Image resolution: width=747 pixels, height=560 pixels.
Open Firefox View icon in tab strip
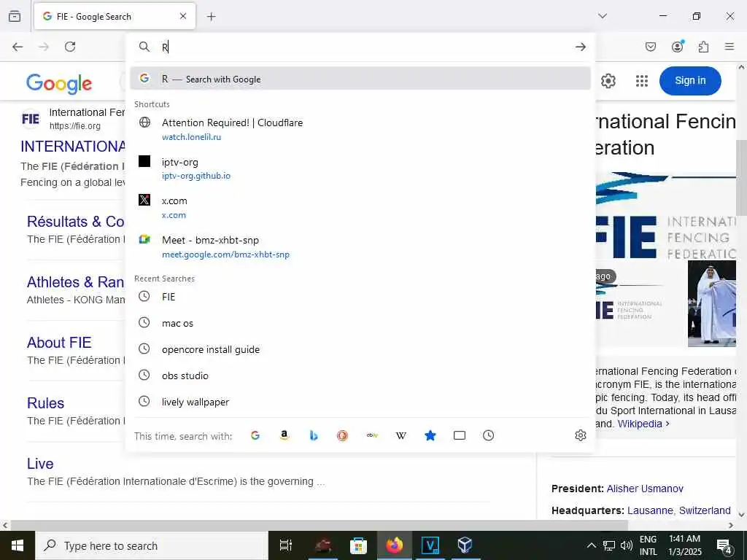pos(15,16)
